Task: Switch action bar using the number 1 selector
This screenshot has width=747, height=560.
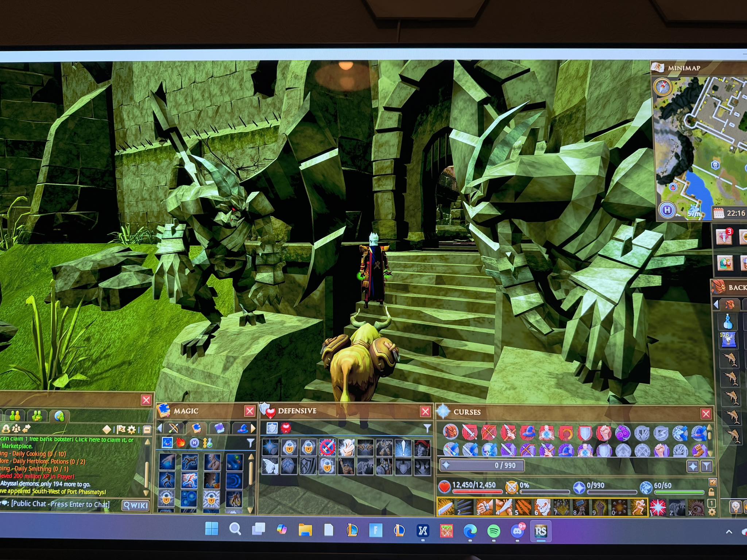Action: coord(711,503)
